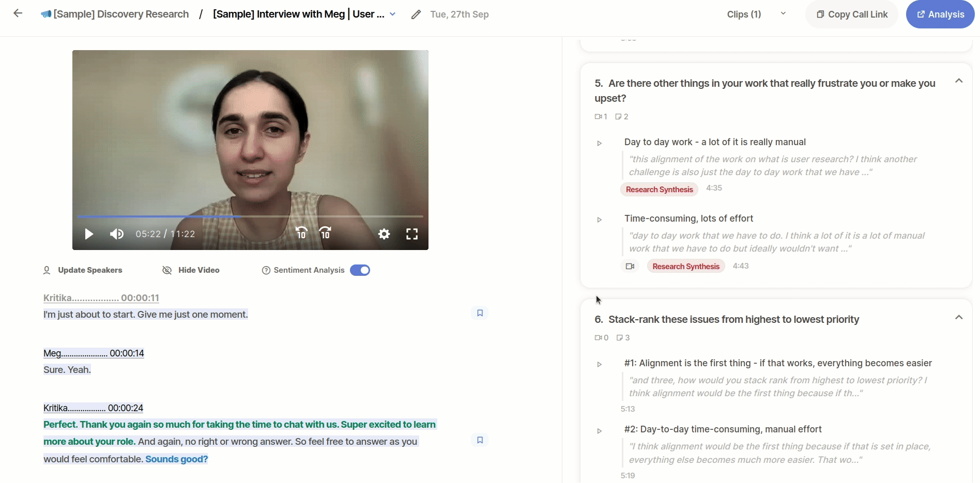This screenshot has height=483, width=980.
Task: Rewind video 10 seconds
Action: (x=301, y=233)
